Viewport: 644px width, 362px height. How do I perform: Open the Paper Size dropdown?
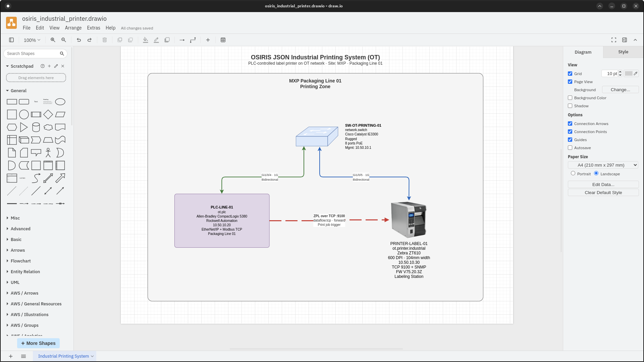point(603,165)
